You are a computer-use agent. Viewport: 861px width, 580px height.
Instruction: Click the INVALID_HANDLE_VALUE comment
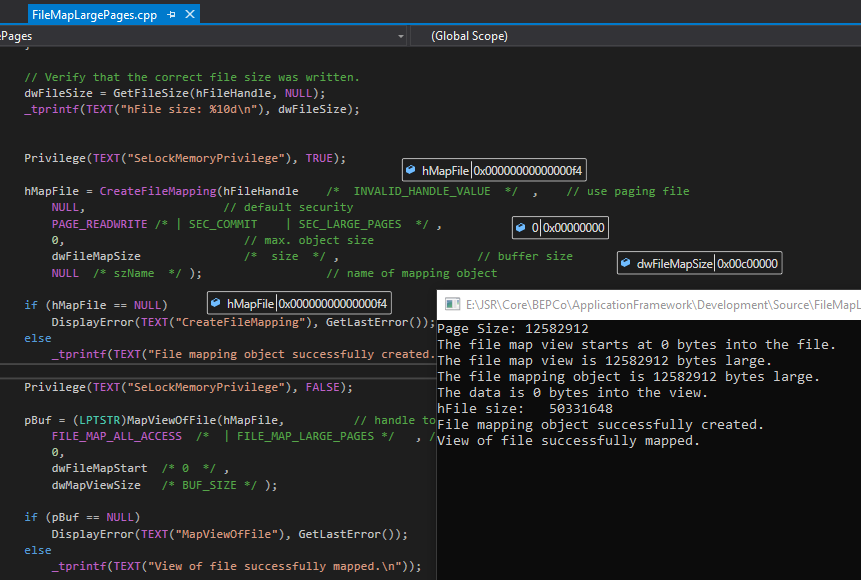click(422, 191)
